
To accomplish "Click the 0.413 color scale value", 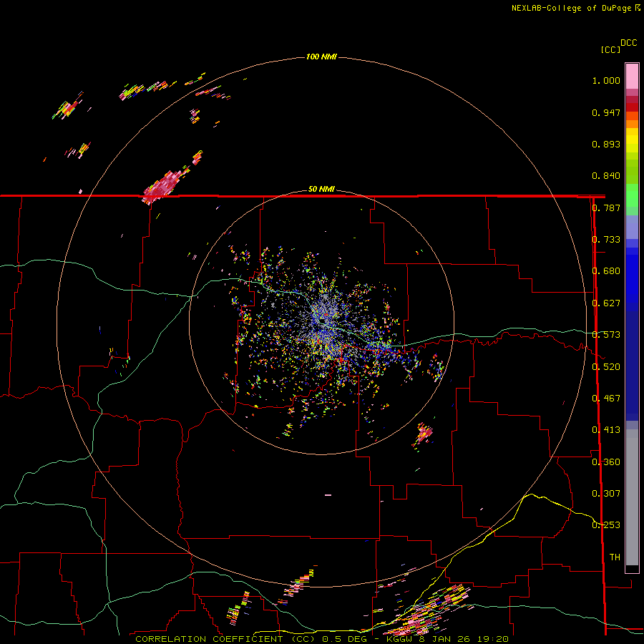I will (x=606, y=430).
